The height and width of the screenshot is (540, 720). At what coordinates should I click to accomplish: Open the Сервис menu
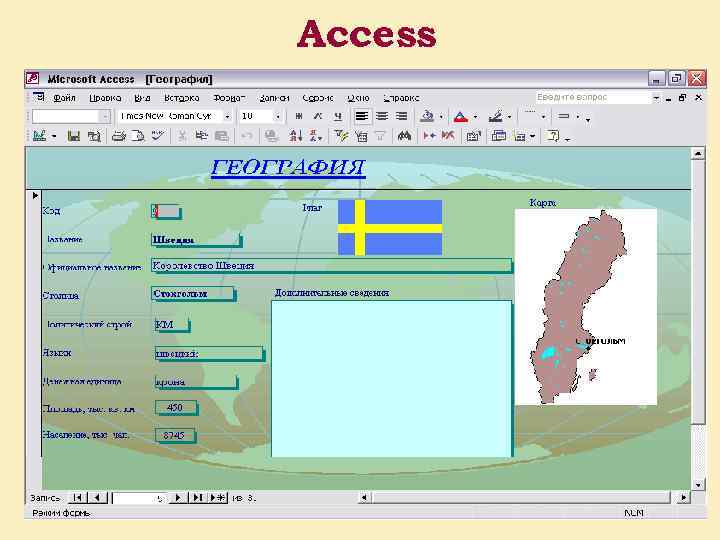[318, 98]
